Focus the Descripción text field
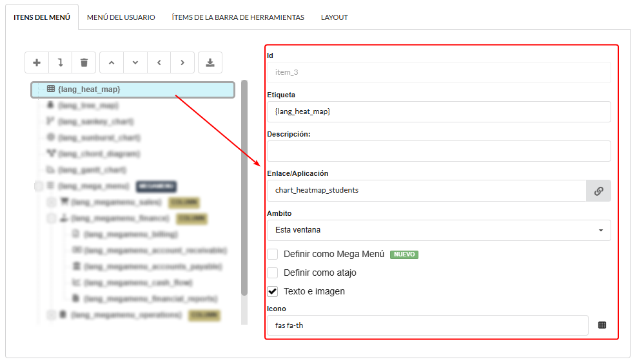637x364 pixels. 439,151
